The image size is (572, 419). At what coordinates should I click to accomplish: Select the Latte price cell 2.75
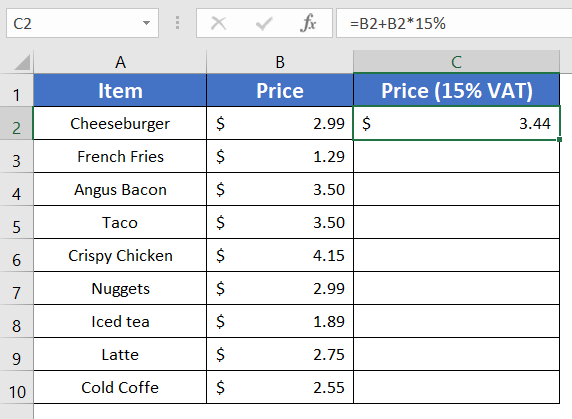(x=280, y=354)
